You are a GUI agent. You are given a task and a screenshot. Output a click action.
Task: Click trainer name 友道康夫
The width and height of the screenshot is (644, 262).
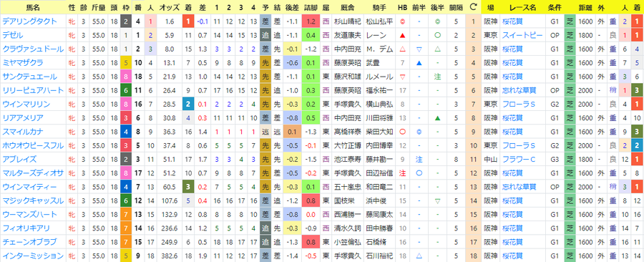pyautogui.click(x=348, y=35)
